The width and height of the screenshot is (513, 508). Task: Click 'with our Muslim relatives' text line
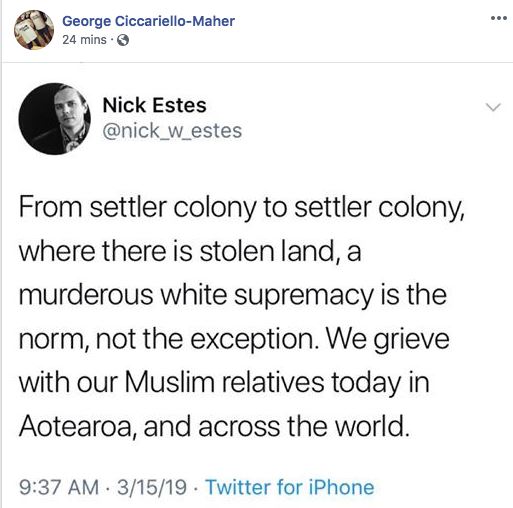point(224,383)
